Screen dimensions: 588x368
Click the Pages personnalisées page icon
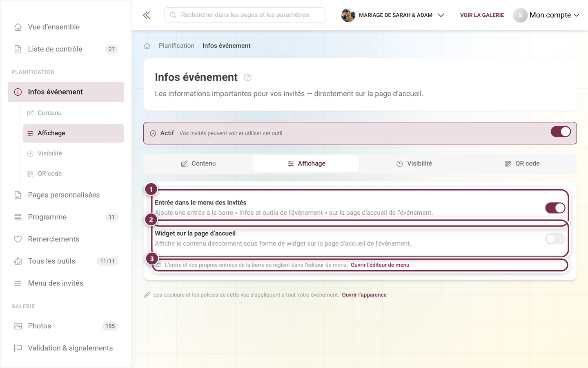18,195
